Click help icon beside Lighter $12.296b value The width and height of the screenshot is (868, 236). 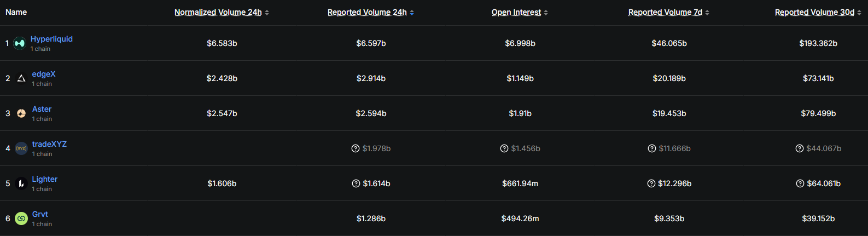(x=651, y=183)
